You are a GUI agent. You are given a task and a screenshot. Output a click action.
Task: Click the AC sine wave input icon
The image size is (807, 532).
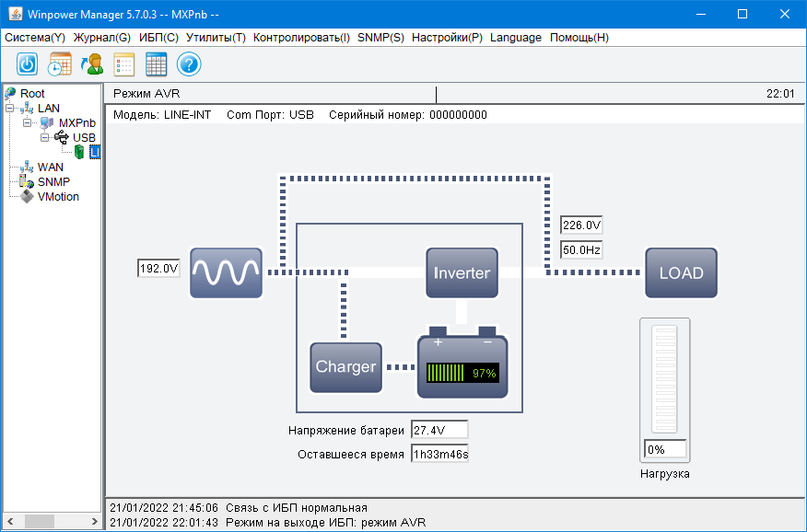[226, 273]
